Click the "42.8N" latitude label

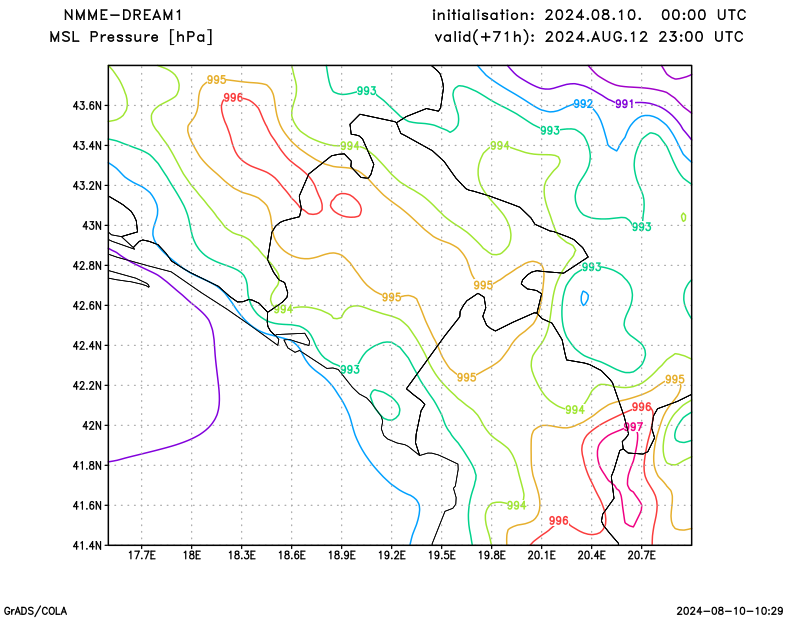point(87,265)
